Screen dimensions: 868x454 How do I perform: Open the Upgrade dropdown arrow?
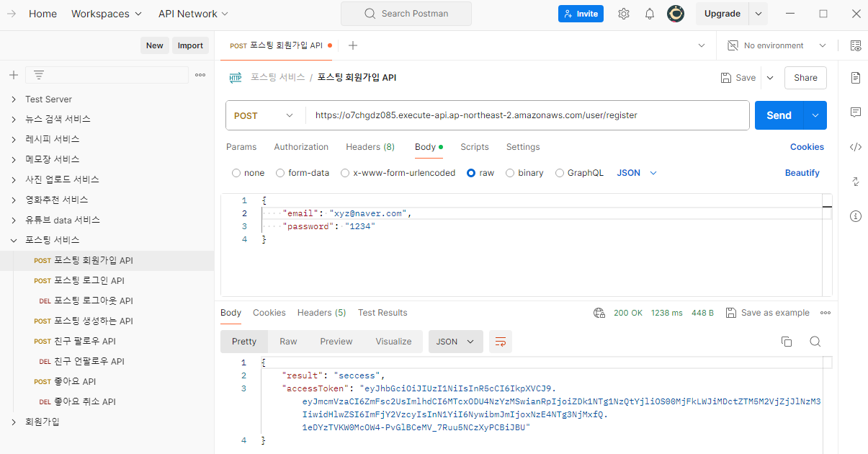pos(758,14)
